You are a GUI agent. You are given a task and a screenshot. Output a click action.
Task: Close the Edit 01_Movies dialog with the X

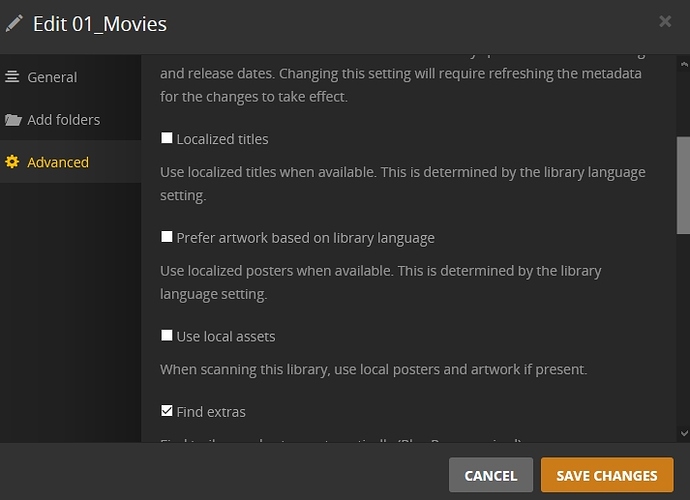click(x=665, y=21)
